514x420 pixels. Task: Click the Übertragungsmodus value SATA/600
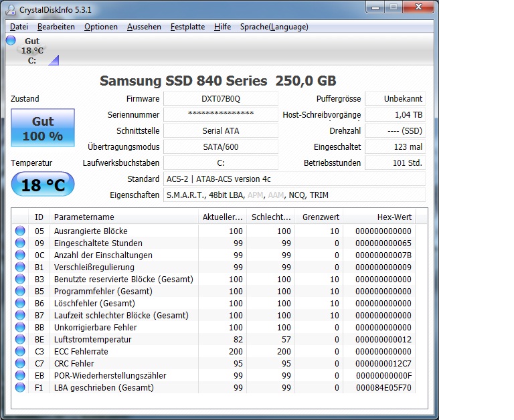tap(221, 146)
